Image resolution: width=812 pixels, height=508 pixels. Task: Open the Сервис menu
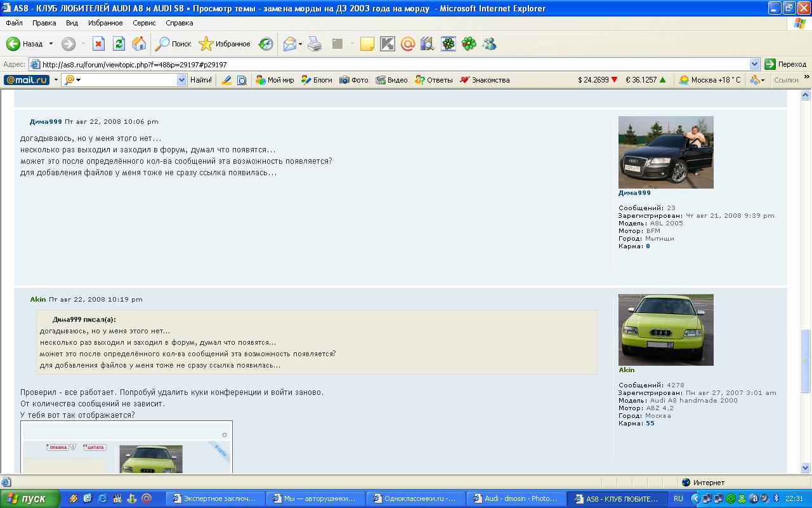point(144,23)
